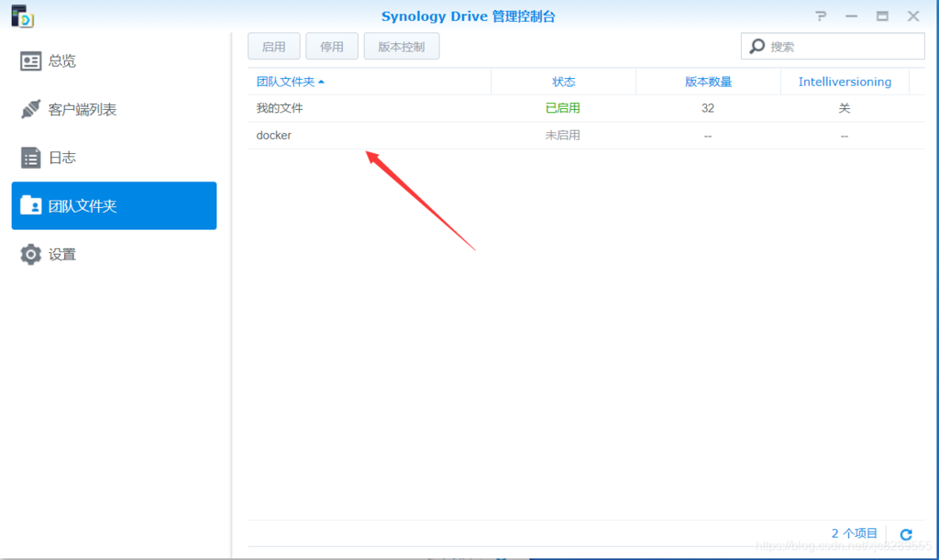Click the help question mark icon
This screenshot has width=939, height=560.
821,16
